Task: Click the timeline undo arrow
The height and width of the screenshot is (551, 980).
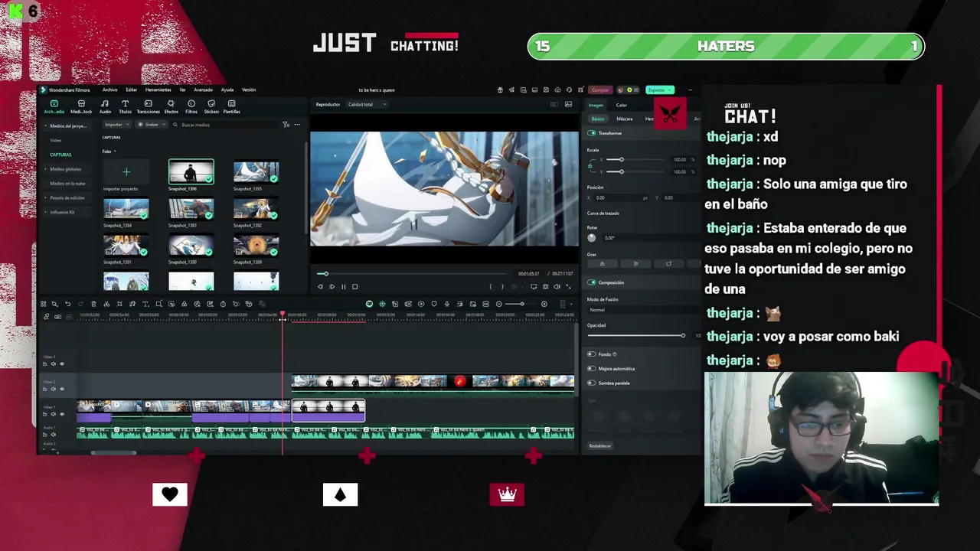Action: [x=67, y=304]
